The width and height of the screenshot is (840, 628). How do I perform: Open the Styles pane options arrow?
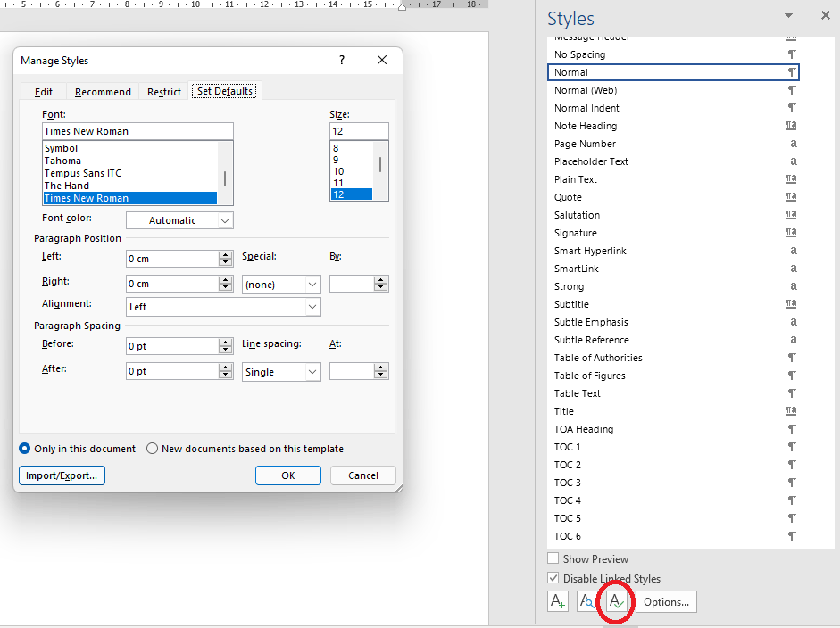[788, 15]
